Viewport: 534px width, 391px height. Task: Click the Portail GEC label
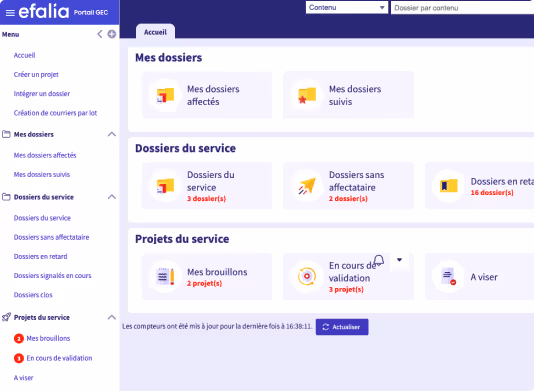click(x=91, y=13)
